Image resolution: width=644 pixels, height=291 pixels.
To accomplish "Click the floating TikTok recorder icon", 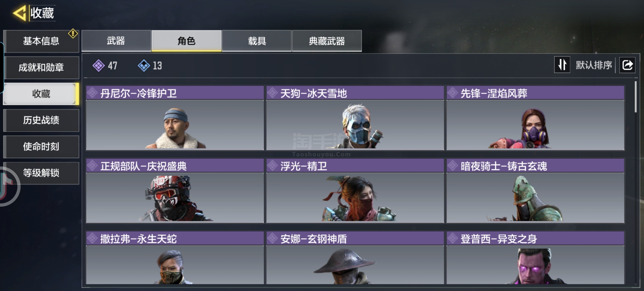I will 8,186.
